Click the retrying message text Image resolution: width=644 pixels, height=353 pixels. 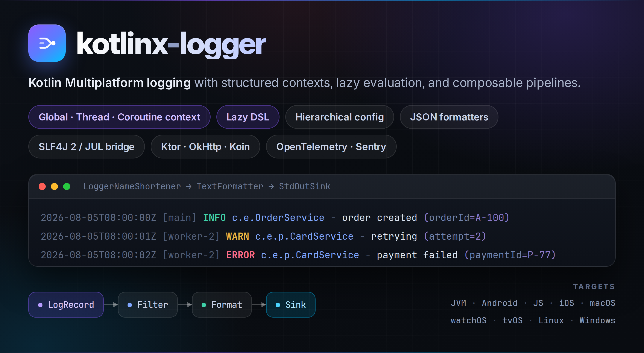[x=394, y=236]
